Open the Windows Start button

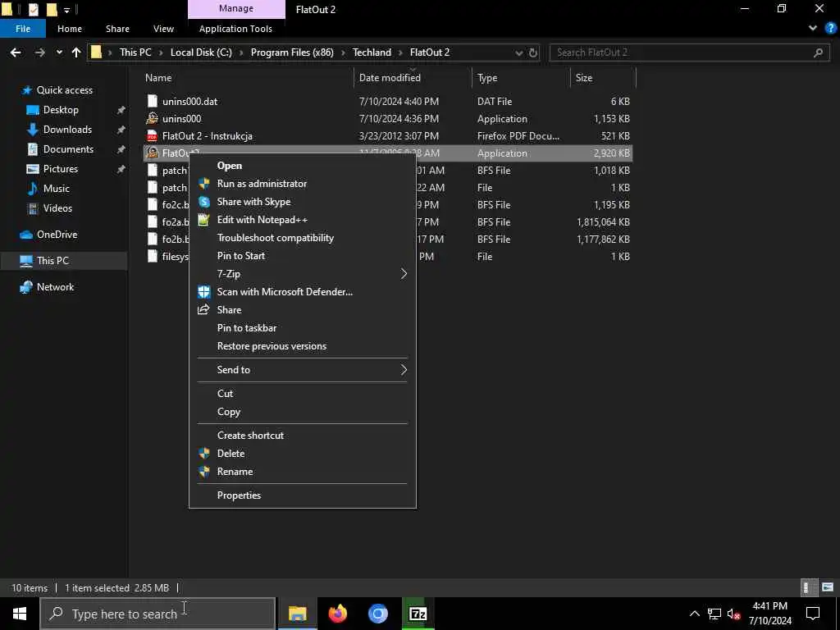point(20,614)
